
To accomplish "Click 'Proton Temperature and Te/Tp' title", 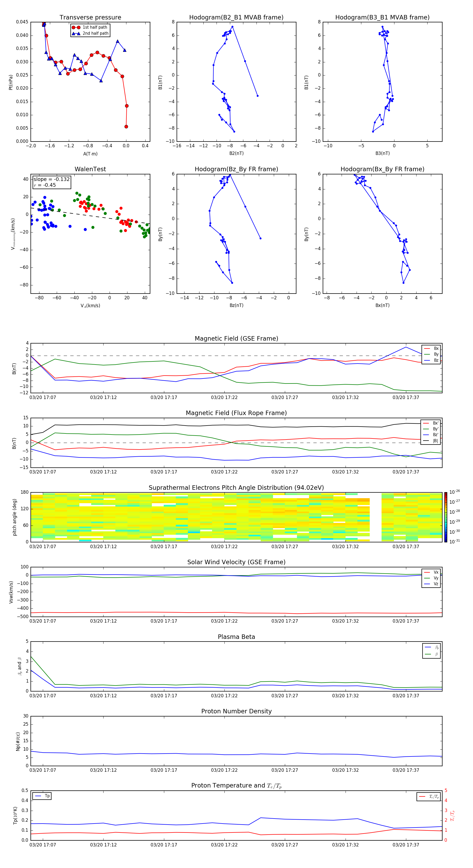I will [236, 786].
